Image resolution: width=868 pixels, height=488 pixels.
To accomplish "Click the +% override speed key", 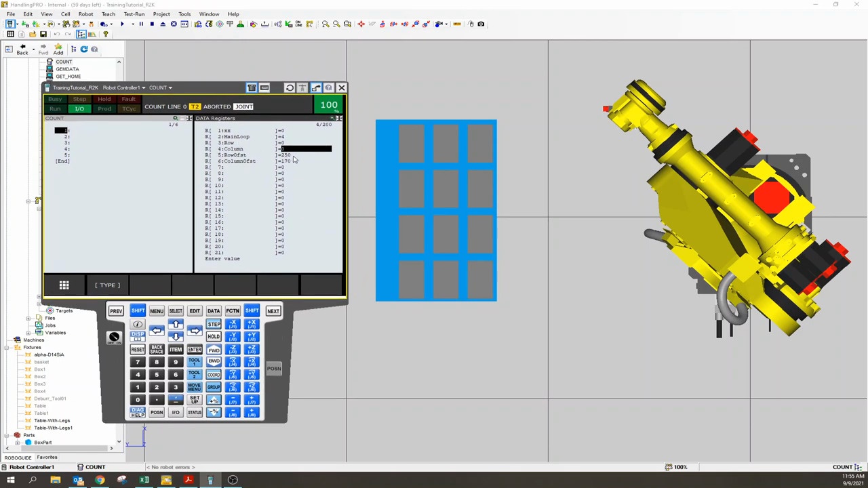I will coord(214,400).
